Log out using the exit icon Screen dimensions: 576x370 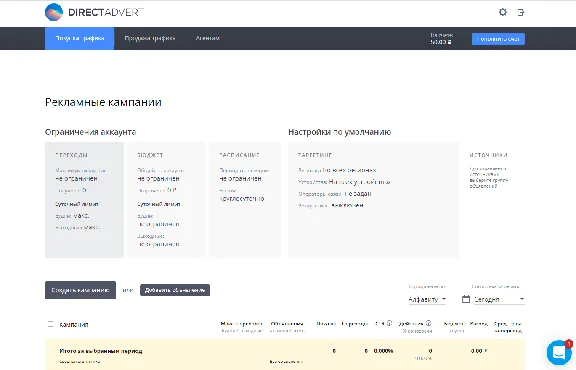(x=521, y=12)
